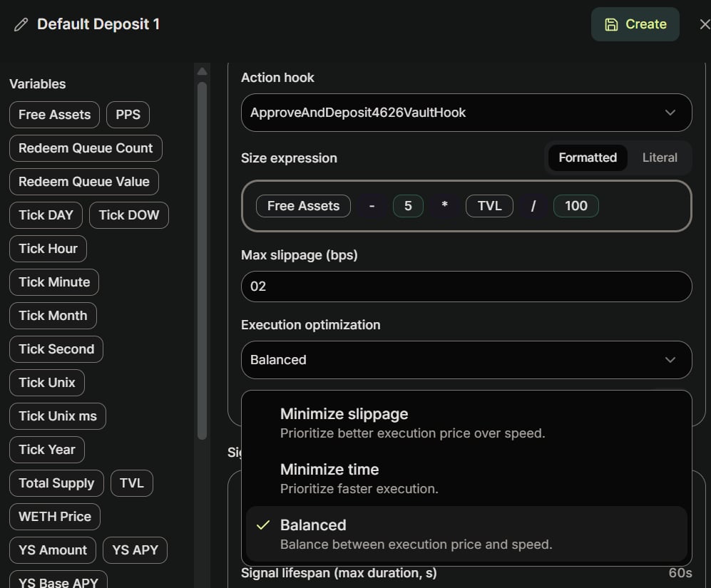Click the Signal lifespan 60s value
The height and width of the screenshot is (588, 711).
680,574
